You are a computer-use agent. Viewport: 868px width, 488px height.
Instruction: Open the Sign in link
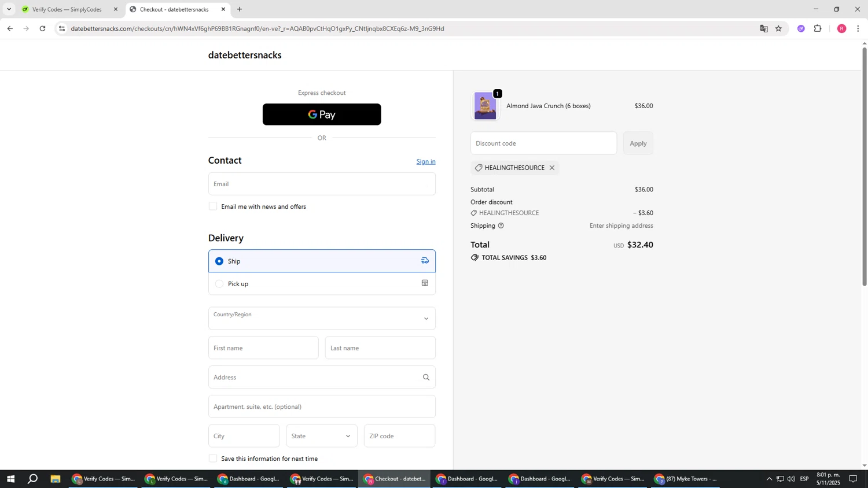(x=426, y=161)
